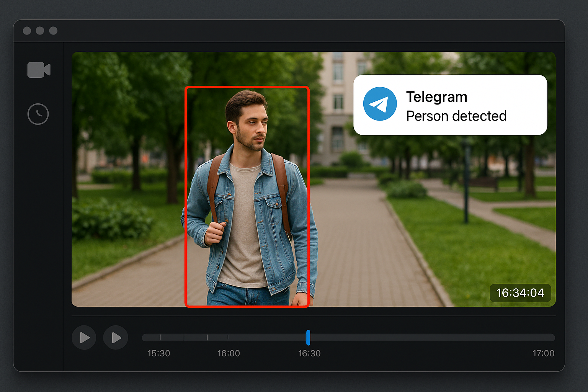Click the third window control dot
588x392 pixels.
point(53,31)
